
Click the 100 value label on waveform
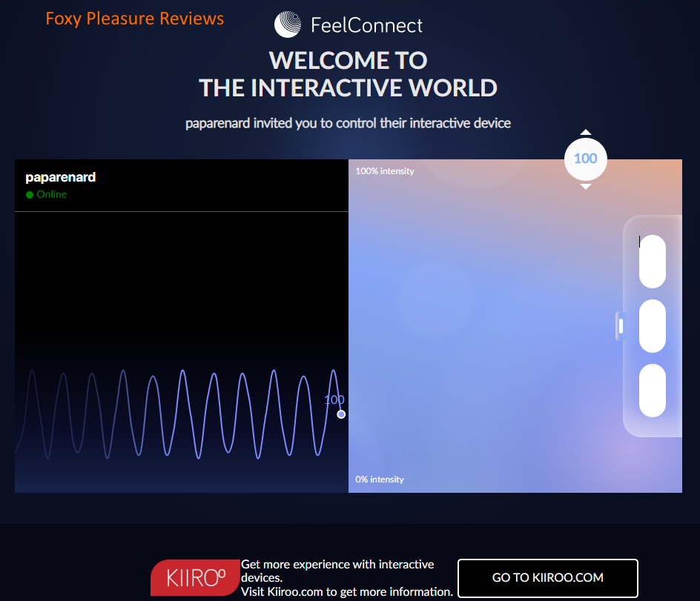click(x=334, y=399)
